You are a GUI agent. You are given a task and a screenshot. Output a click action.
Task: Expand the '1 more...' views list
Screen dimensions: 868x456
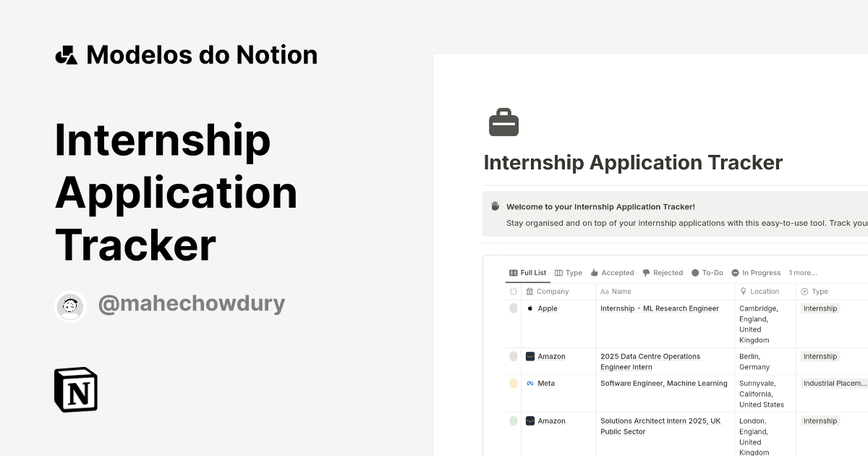pyautogui.click(x=802, y=273)
